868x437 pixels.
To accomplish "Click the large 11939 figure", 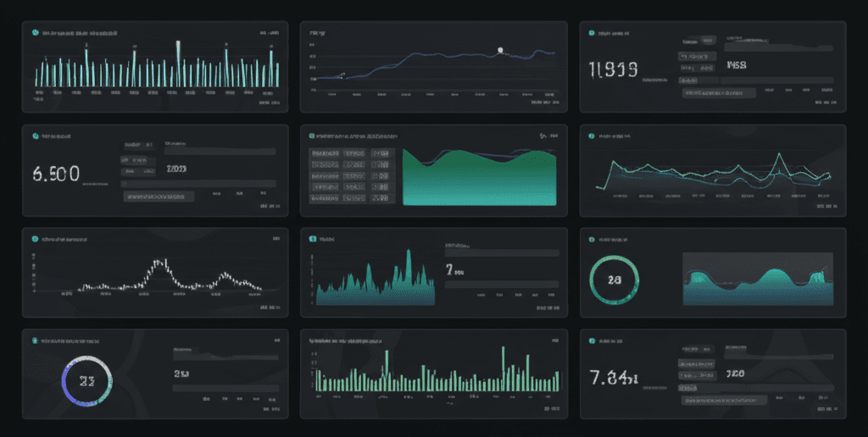I will 614,69.
